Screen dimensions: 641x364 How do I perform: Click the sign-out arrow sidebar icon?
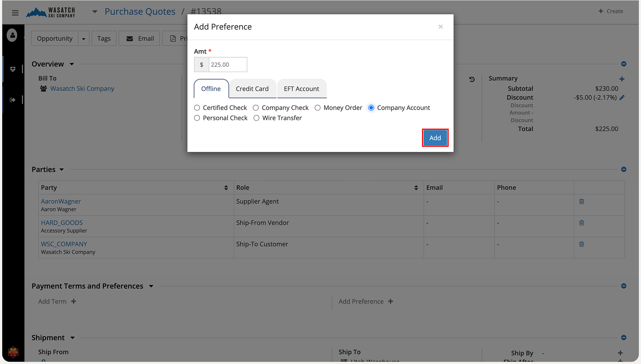coord(12,100)
